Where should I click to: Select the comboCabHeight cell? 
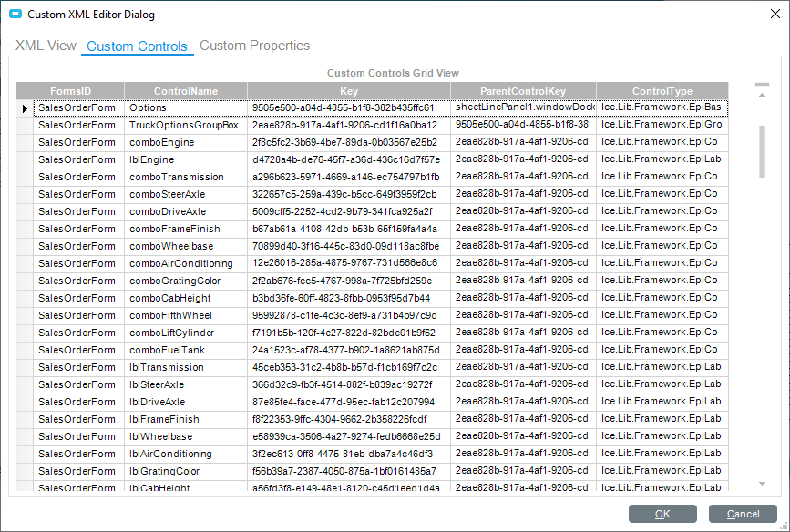click(185, 298)
